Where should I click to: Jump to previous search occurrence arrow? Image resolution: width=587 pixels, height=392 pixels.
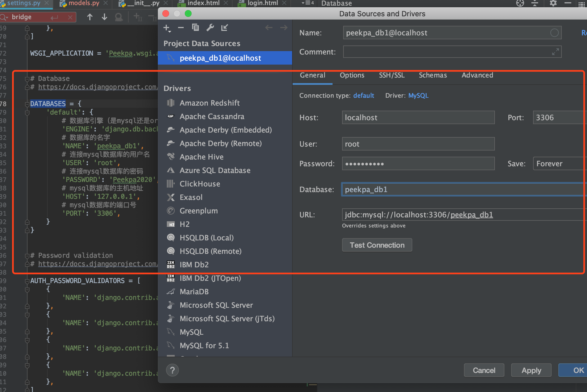(x=90, y=17)
